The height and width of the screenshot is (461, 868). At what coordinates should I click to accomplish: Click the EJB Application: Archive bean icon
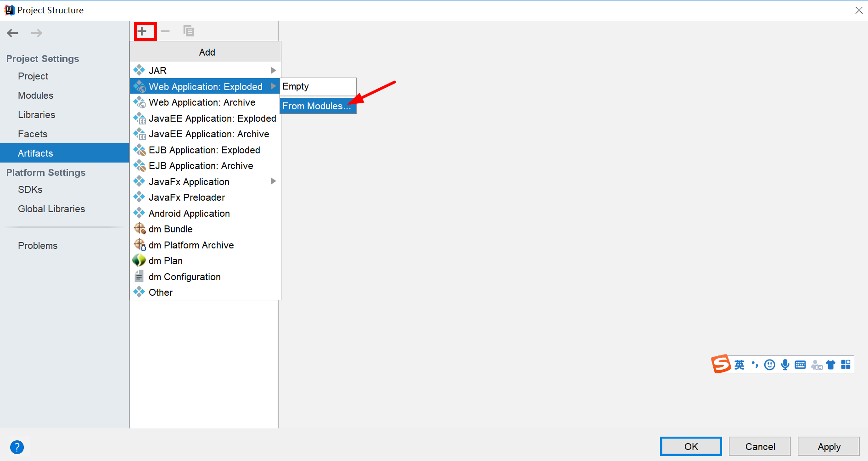point(140,165)
